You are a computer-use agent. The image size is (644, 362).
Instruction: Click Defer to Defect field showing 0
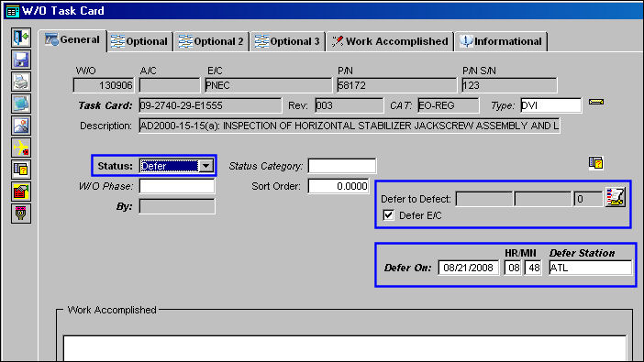[x=588, y=199]
